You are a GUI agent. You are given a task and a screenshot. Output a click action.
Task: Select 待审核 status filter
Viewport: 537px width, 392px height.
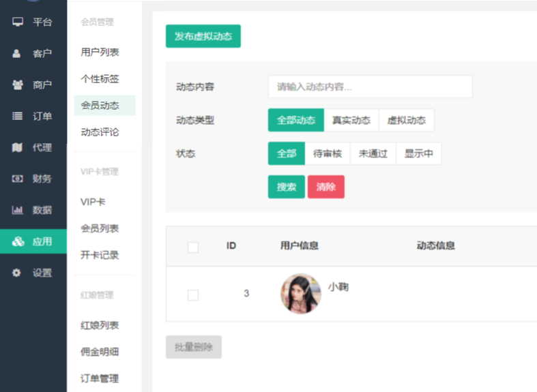coord(328,153)
